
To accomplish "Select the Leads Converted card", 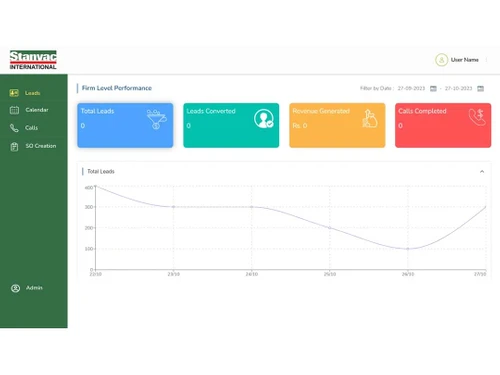I will click(231, 125).
